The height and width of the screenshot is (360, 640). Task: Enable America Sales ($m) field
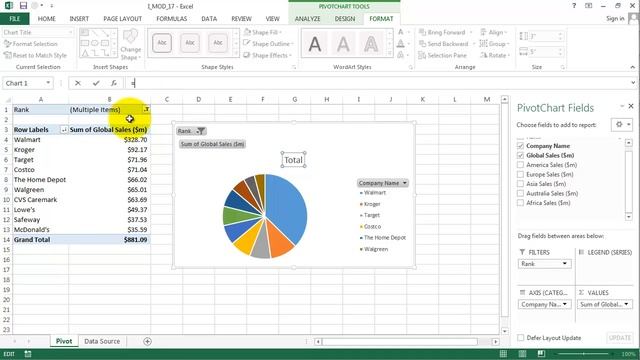[520, 165]
